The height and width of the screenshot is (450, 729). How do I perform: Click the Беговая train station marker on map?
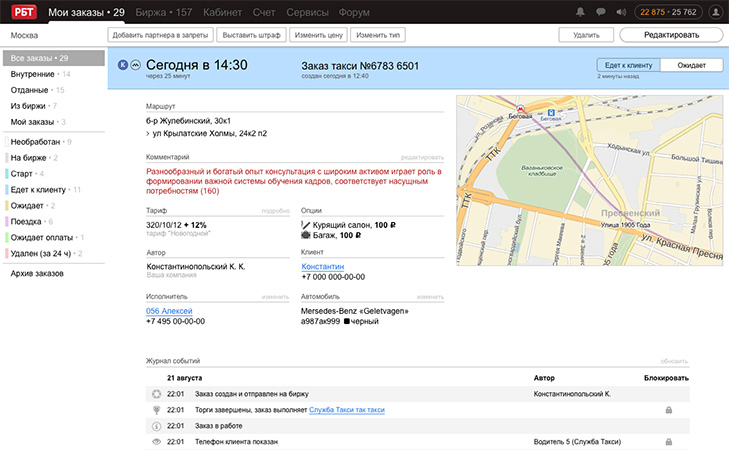click(551, 112)
